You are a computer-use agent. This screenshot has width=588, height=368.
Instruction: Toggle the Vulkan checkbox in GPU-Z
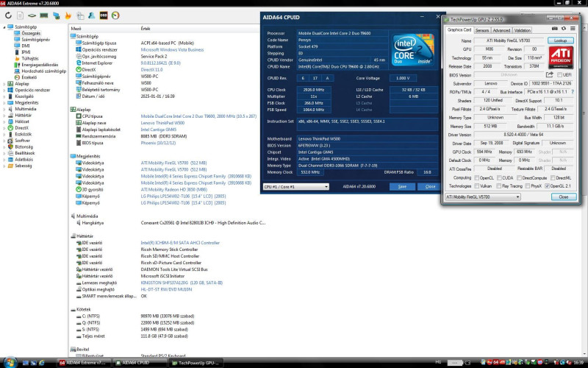click(x=476, y=186)
